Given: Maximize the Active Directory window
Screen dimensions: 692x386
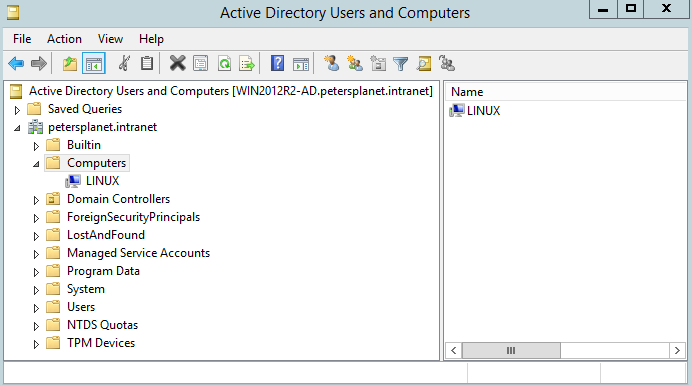Looking at the screenshot, I should pos(631,9).
